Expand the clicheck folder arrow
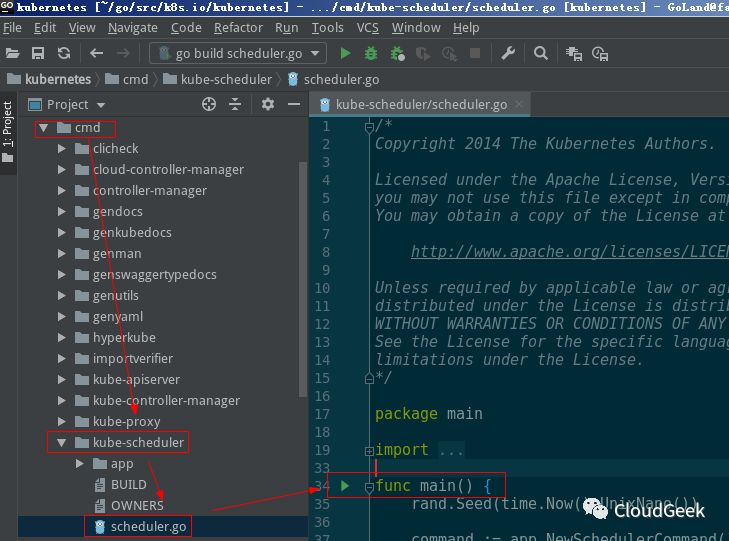The image size is (729, 541). click(x=61, y=149)
